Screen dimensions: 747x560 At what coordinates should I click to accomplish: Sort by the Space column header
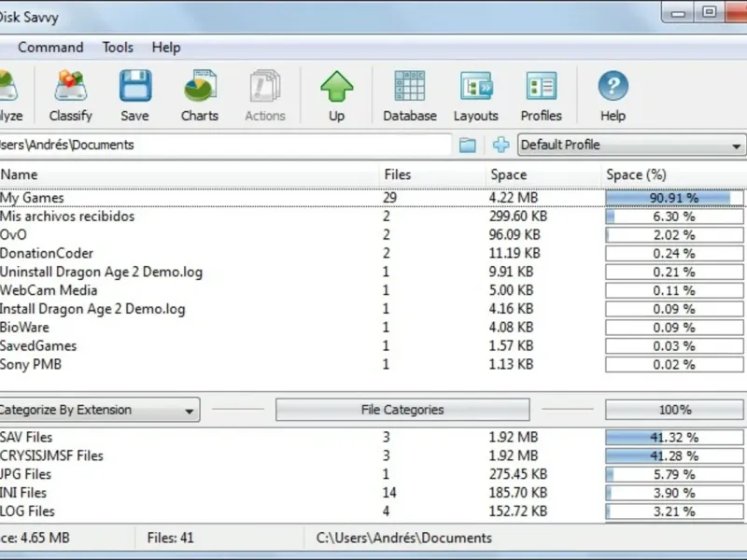coord(543,175)
